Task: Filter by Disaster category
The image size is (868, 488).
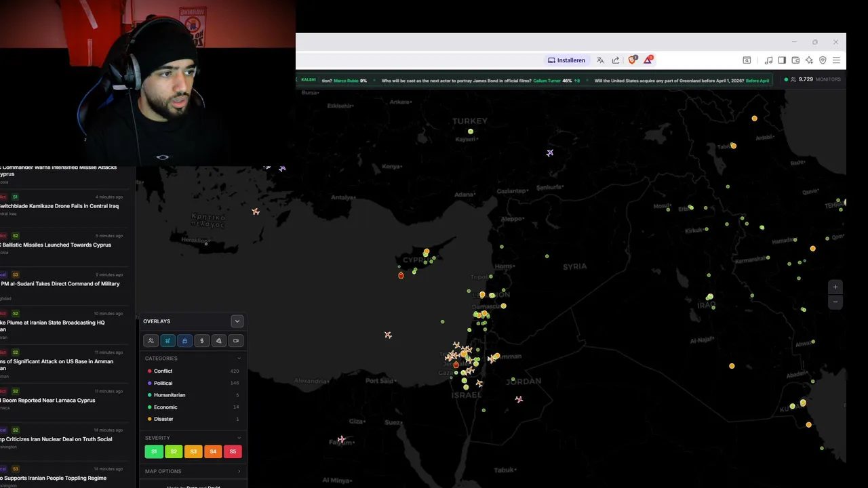Action: pos(193,419)
